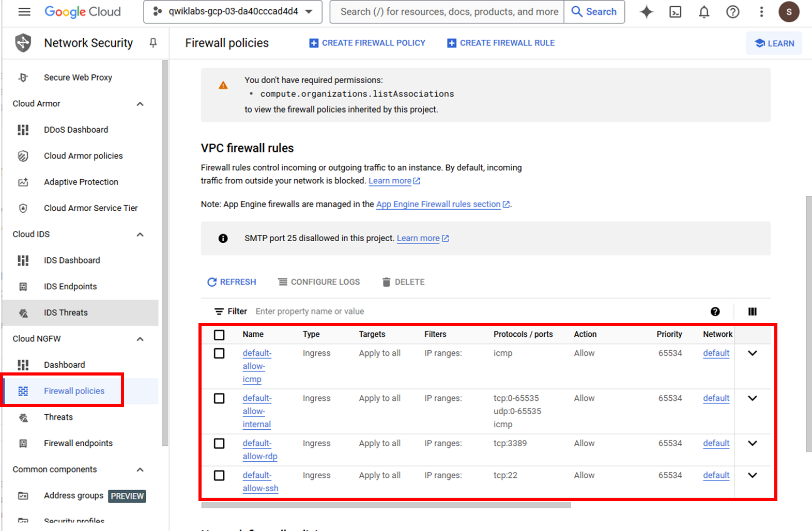The height and width of the screenshot is (531, 812).
Task: Click the IDS Threats icon
Action: pyautogui.click(x=23, y=313)
